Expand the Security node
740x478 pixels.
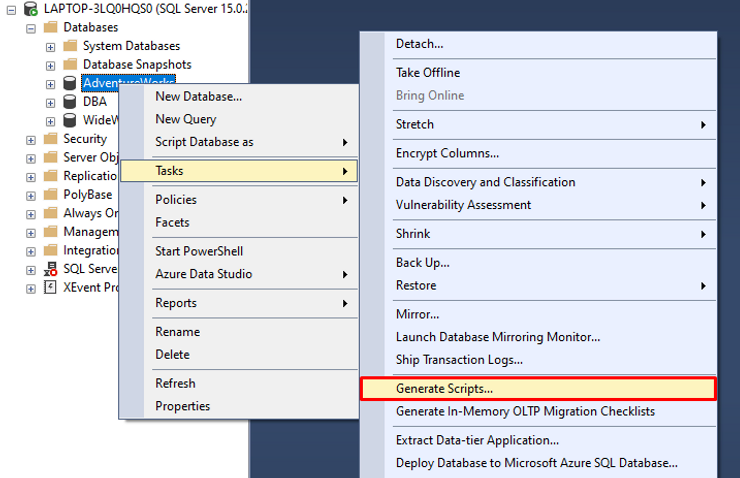point(31,140)
